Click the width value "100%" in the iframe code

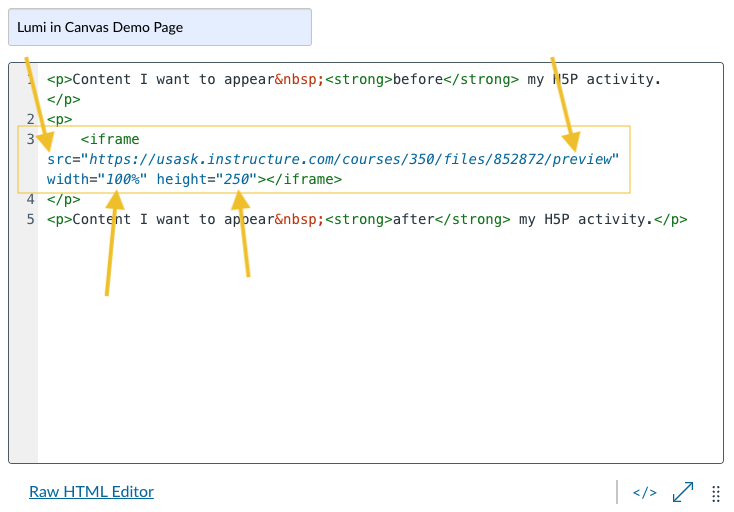click(x=123, y=179)
